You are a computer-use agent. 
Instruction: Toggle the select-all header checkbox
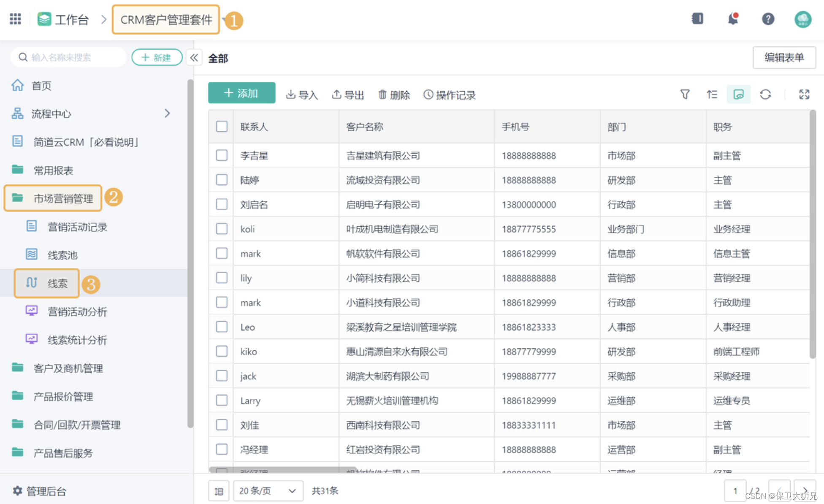tap(222, 127)
